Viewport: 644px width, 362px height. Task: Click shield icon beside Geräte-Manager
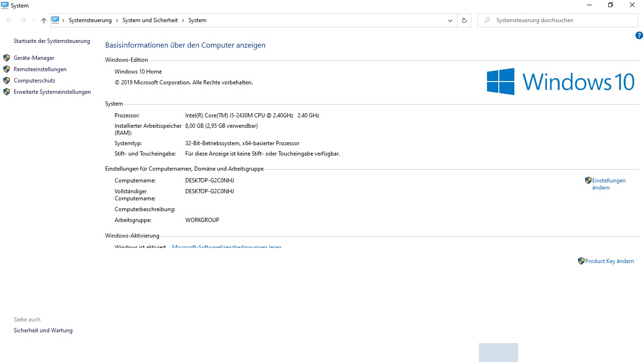[x=7, y=58]
